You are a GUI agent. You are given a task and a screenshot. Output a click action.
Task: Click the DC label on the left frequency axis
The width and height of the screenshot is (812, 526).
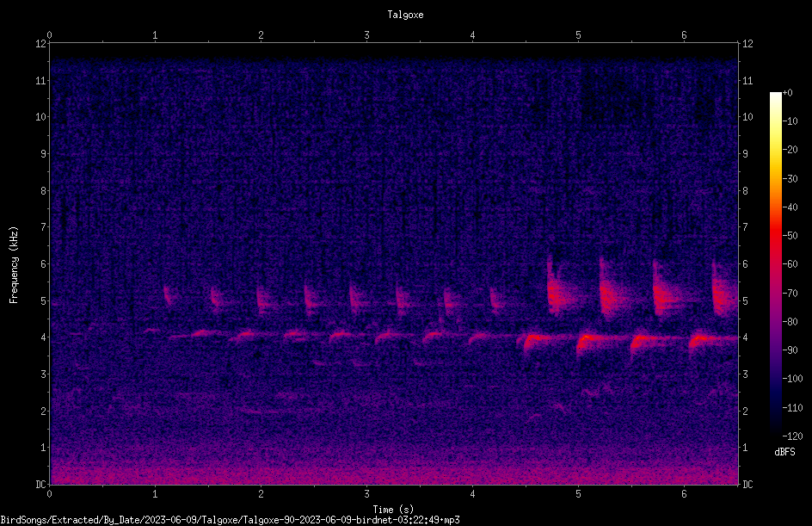pos(41,484)
